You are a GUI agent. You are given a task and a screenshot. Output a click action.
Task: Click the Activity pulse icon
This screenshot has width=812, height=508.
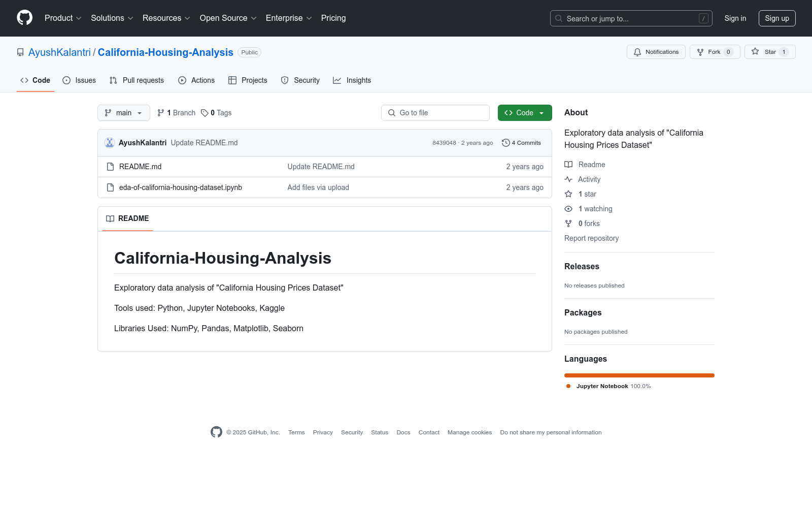tap(568, 179)
